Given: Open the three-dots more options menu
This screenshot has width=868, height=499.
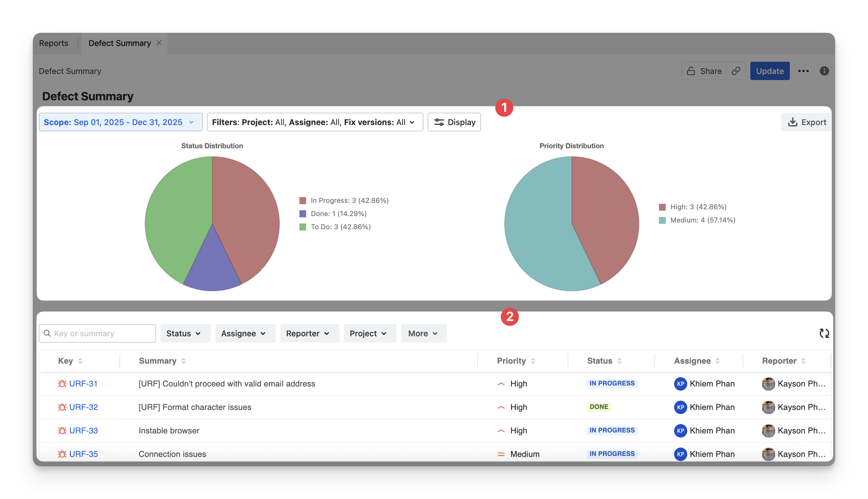Looking at the screenshot, I should (803, 71).
